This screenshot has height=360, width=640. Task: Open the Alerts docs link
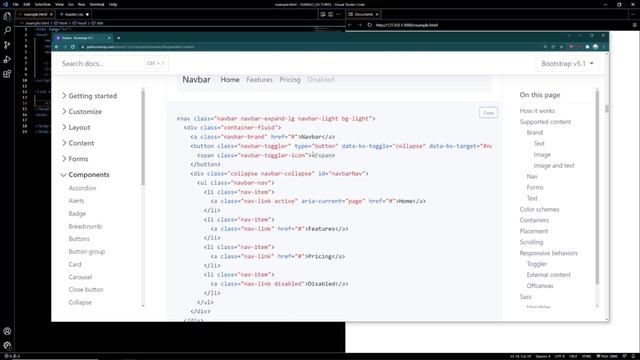coord(76,201)
